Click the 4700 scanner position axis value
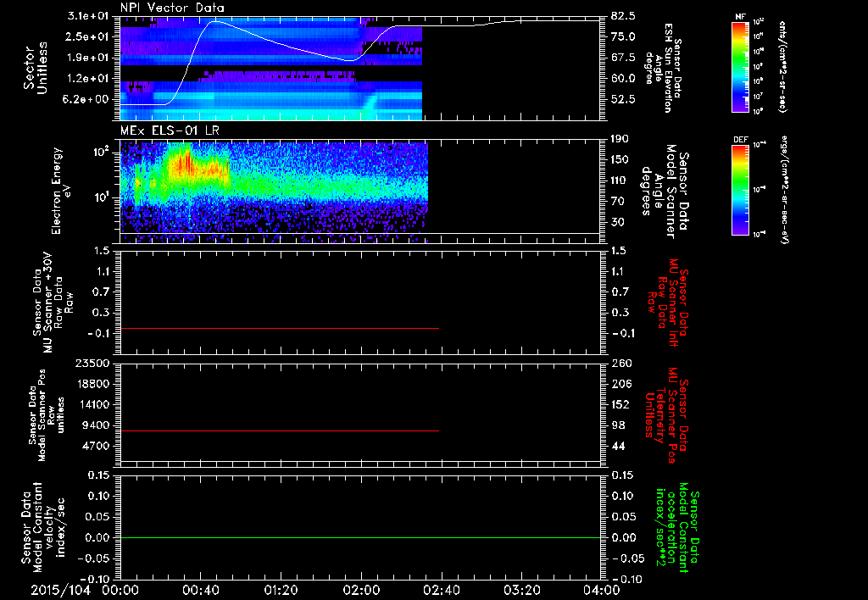This screenshot has height=600, width=868. [97, 446]
